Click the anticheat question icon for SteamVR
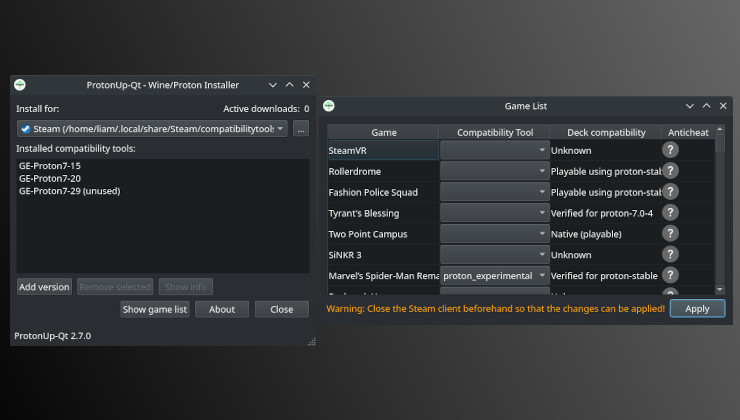 (670, 150)
